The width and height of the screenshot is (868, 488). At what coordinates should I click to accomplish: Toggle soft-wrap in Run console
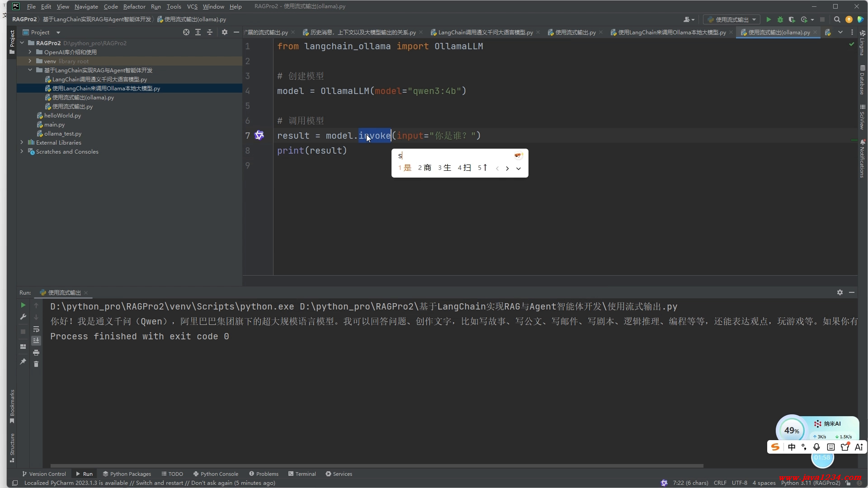(36, 329)
